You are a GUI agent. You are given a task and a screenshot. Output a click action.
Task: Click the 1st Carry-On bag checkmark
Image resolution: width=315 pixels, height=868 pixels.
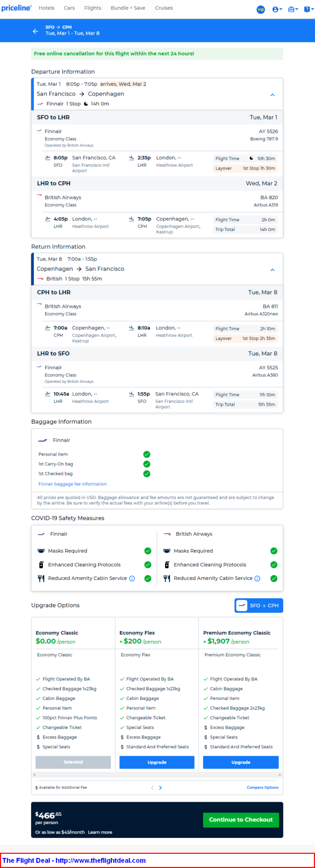pos(147,464)
